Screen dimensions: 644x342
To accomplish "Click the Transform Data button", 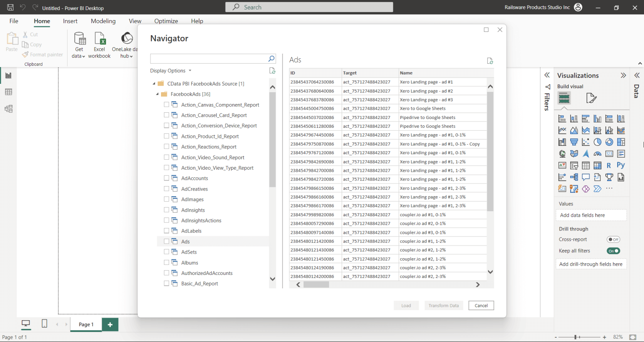I will click(x=444, y=305).
